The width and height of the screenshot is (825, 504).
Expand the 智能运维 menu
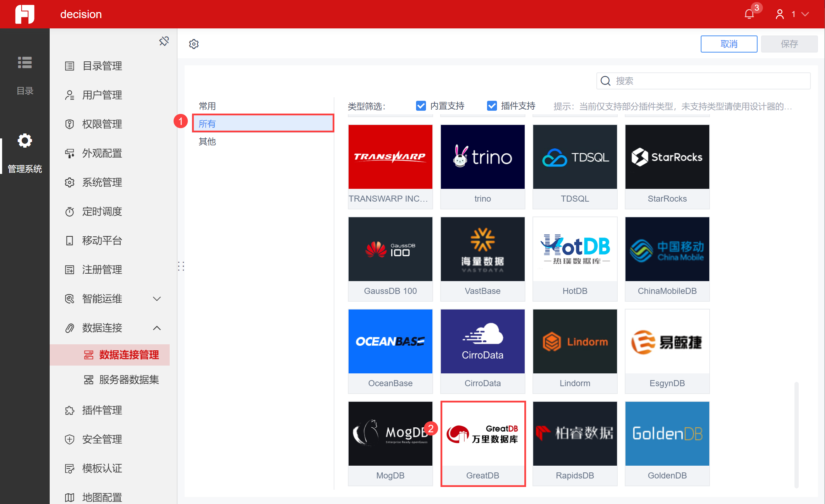(157, 299)
